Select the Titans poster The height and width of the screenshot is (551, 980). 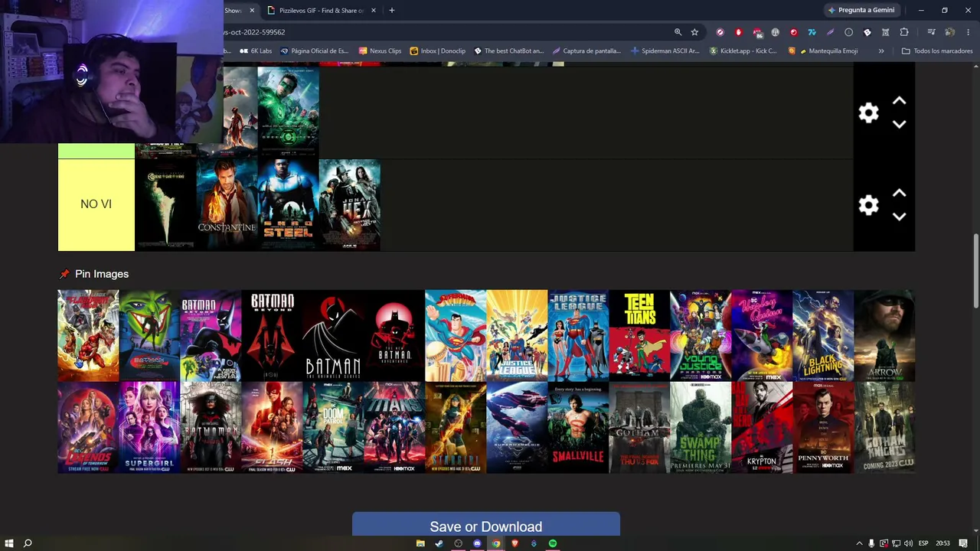394,427
